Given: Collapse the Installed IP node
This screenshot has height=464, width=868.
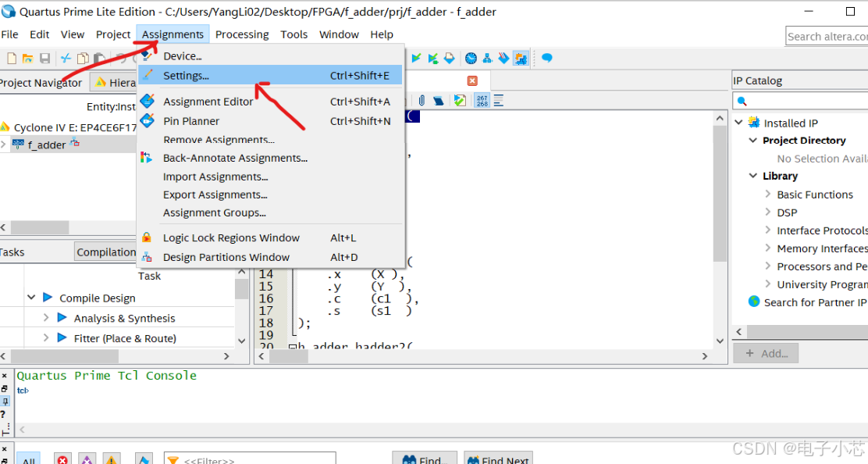Looking at the screenshot, I should pos(738,122).
